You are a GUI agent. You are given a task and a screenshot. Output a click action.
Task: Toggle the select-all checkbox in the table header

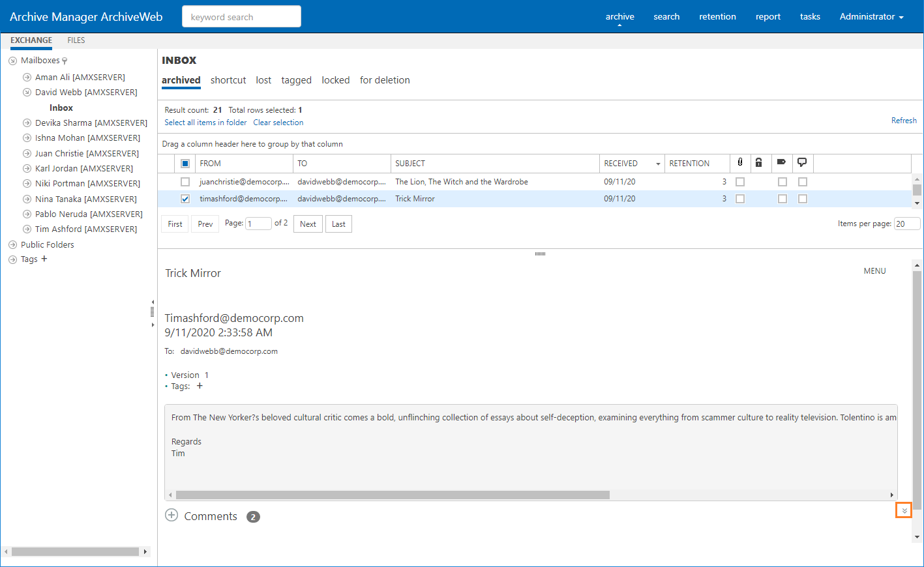(185, 164)
